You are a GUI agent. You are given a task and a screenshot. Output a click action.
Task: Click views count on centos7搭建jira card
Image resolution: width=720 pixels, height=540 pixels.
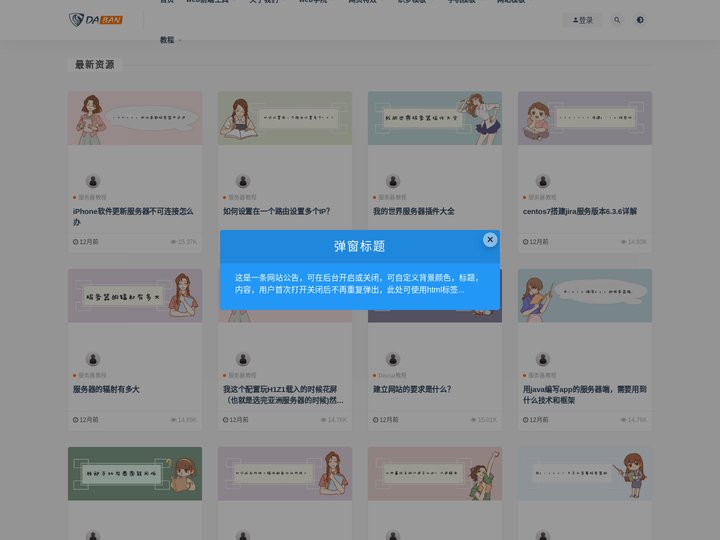(x=634, y=242)
